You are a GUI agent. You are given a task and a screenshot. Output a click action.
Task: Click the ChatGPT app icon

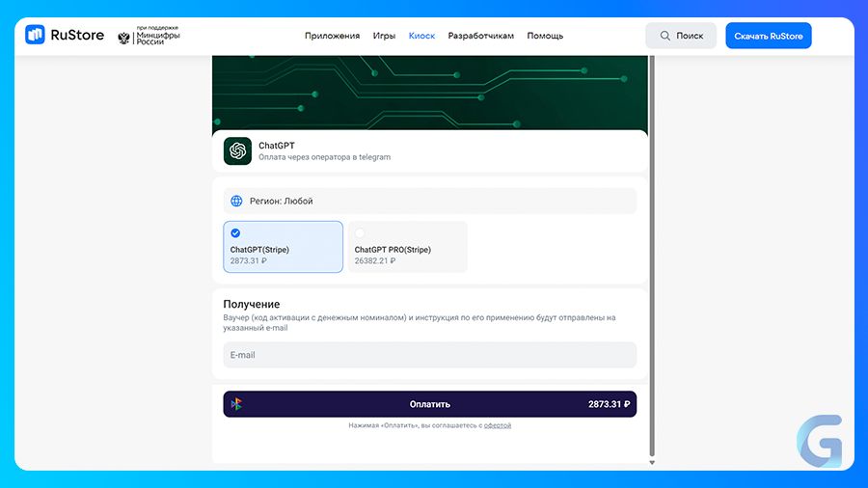pos(237,151)
